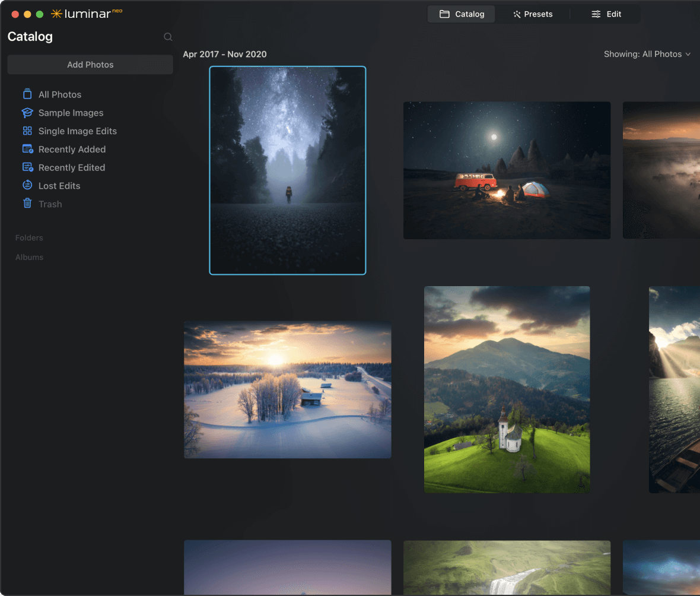Click the Trash bin icon
700x596 pixels.
(x=27, y=204)
